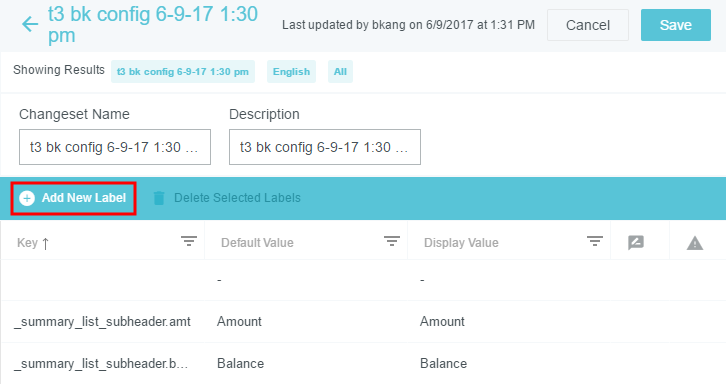Select the English filter chip
This screenshot has width=726, height=384.
(291, 72)
